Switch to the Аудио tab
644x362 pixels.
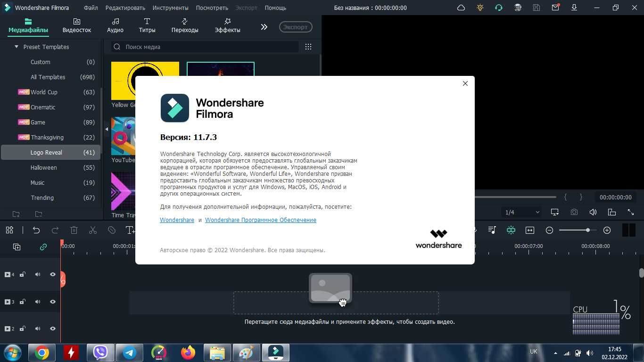click(x=115, y=26)
